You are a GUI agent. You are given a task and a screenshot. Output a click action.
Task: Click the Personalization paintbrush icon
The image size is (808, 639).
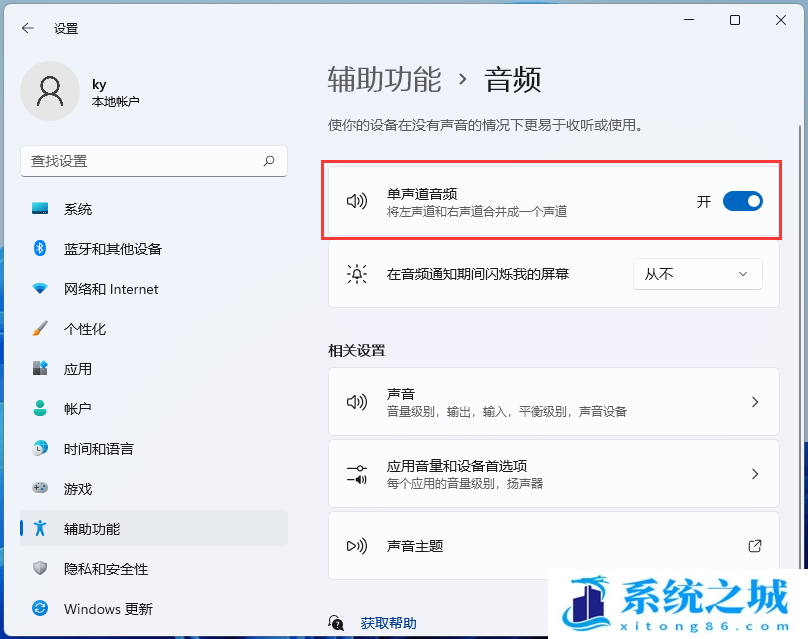[40, 329]
